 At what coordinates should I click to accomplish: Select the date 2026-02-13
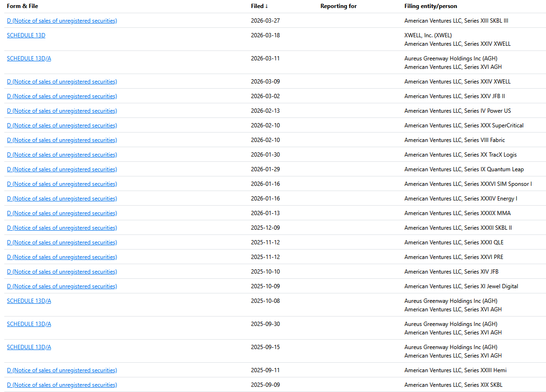click(x=265, y=111)
